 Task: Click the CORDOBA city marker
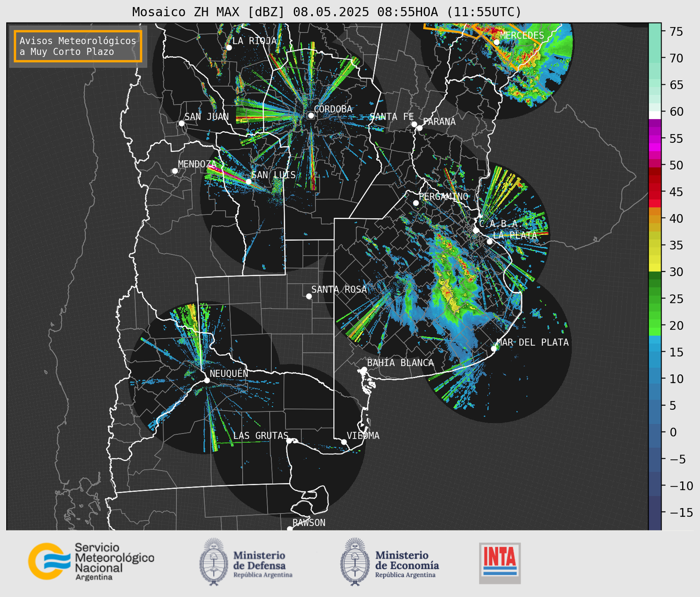point(311,115)
